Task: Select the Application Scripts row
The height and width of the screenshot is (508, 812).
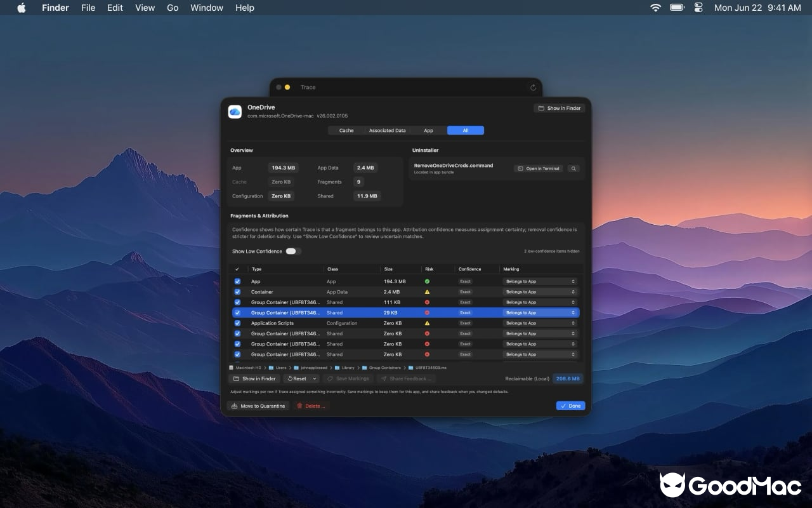Action: [406, 323]
